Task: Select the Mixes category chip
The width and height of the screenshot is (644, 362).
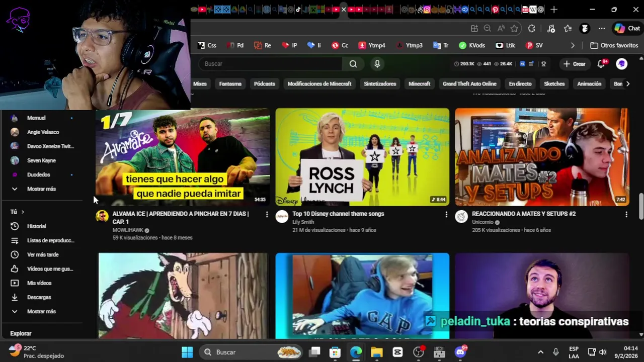Action: tap(200, 84)
